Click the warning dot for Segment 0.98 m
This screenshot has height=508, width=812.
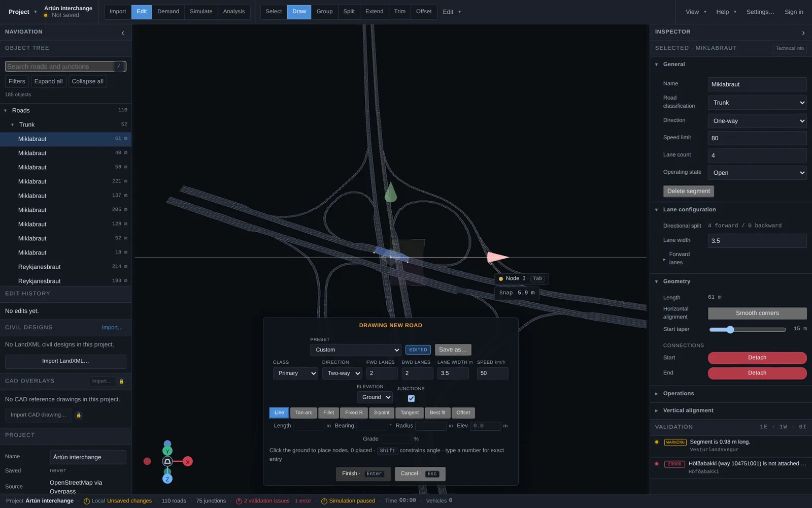click(657, 442)
